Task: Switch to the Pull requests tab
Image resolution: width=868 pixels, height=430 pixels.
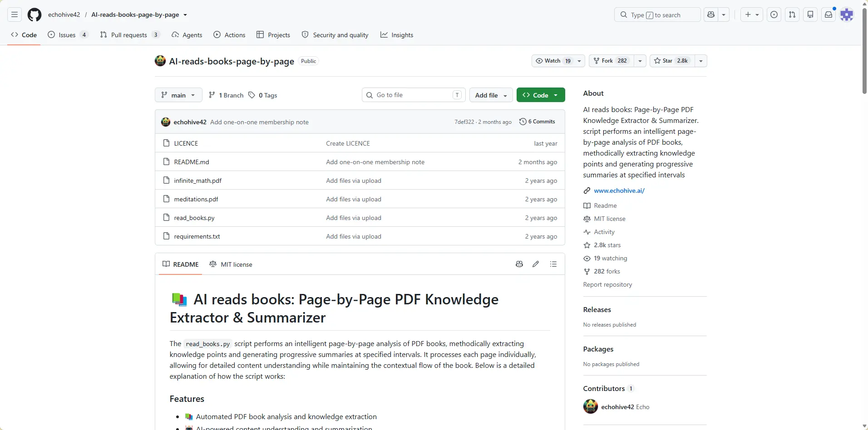Action: click(x=129, y=35)
